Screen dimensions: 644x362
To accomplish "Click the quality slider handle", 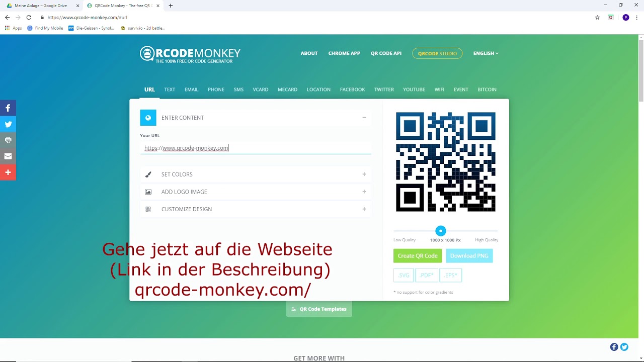I will pyautogui.click(x=441, y=231).
